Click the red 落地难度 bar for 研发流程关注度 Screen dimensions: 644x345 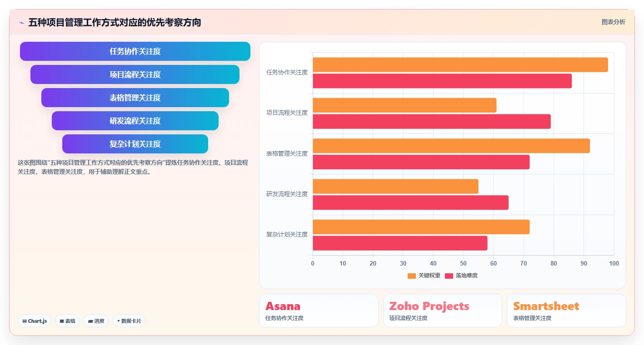410,202
